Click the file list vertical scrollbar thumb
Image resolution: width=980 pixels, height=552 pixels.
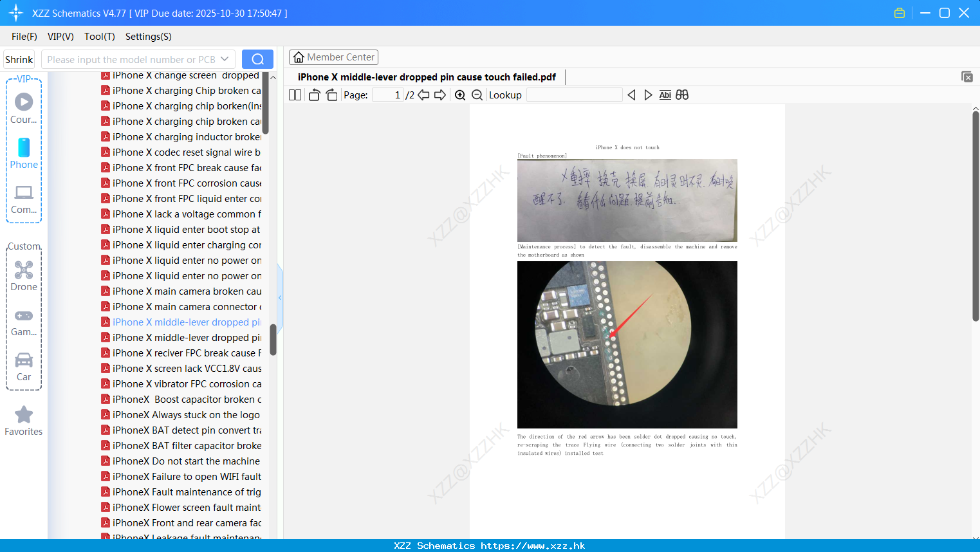(x=273, y=340)
